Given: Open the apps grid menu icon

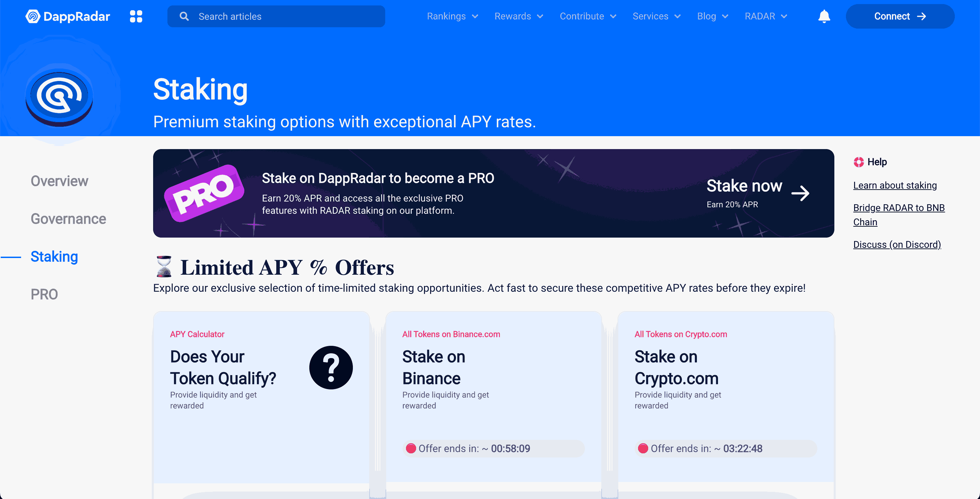Looking at the screenshot, I should (x=136, y=16).
